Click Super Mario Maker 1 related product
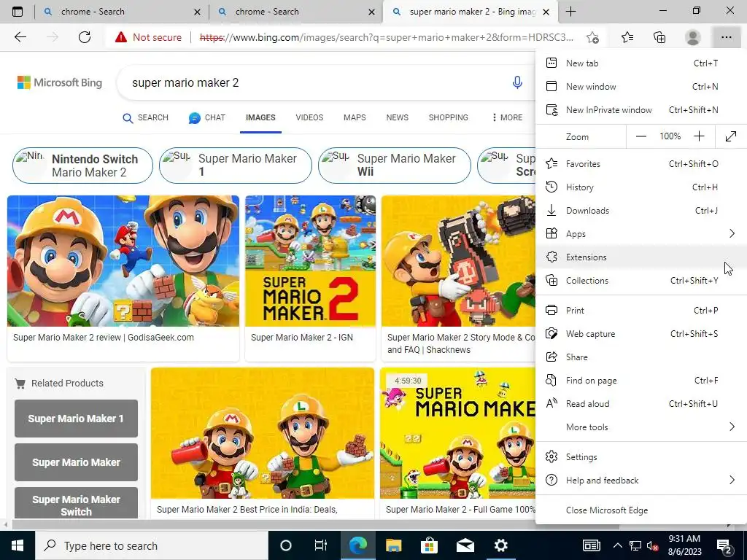This screenshot has width=747, height=560. click(x=76, y=419)
